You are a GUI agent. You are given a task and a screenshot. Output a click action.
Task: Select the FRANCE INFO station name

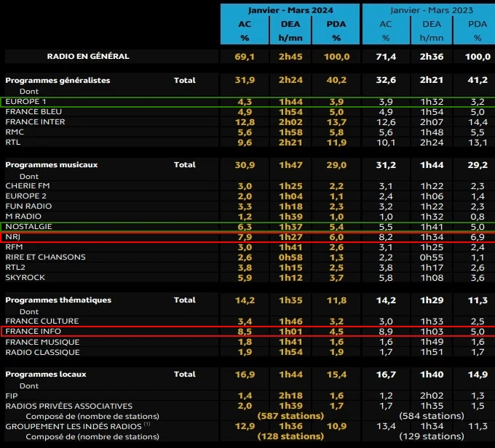(x=33, y=332)
